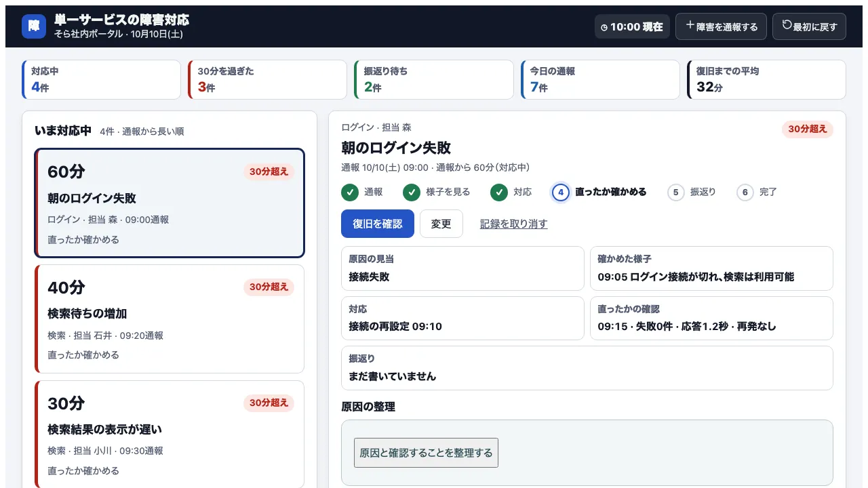The image size is (868, 488).
Task: Click the green check icon for 対応 step
Action: [499, 192]
